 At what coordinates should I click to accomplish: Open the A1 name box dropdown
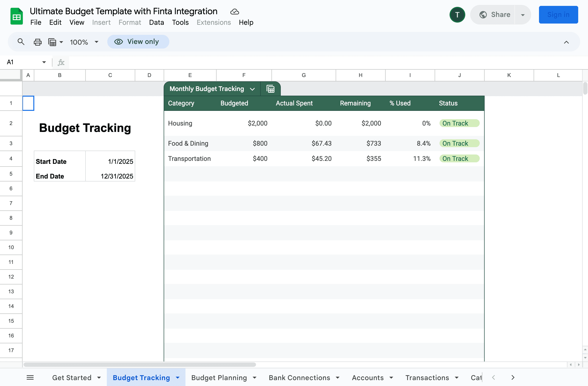[x=44, y=62]
